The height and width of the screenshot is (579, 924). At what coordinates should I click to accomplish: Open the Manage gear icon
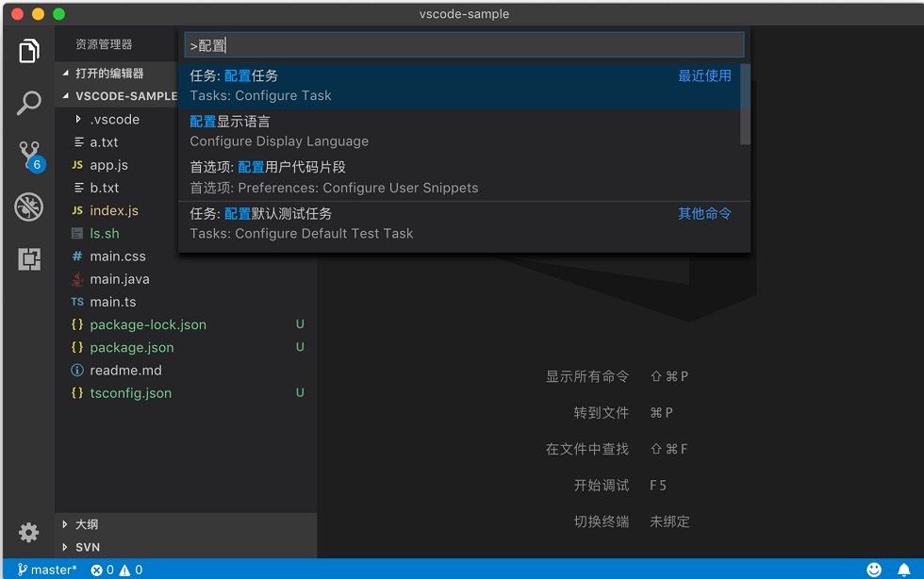point(28,533)
